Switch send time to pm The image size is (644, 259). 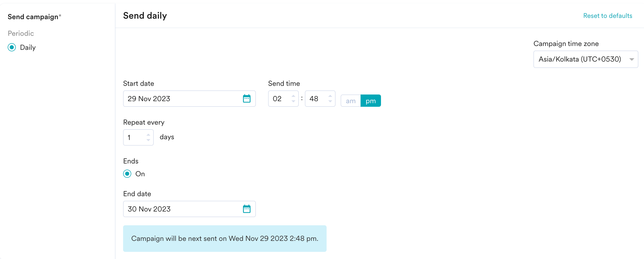[371, 101]
